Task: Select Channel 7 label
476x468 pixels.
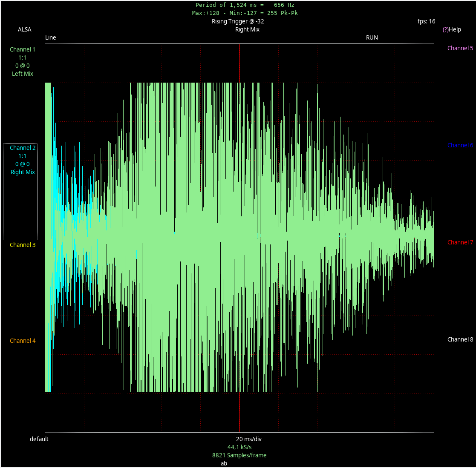Action: pos(460,242)
